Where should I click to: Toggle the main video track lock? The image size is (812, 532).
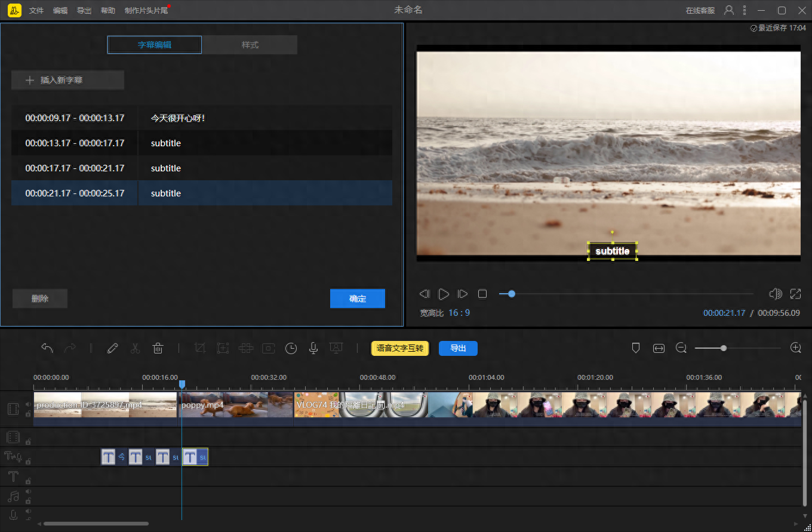(x=28, y=413)
